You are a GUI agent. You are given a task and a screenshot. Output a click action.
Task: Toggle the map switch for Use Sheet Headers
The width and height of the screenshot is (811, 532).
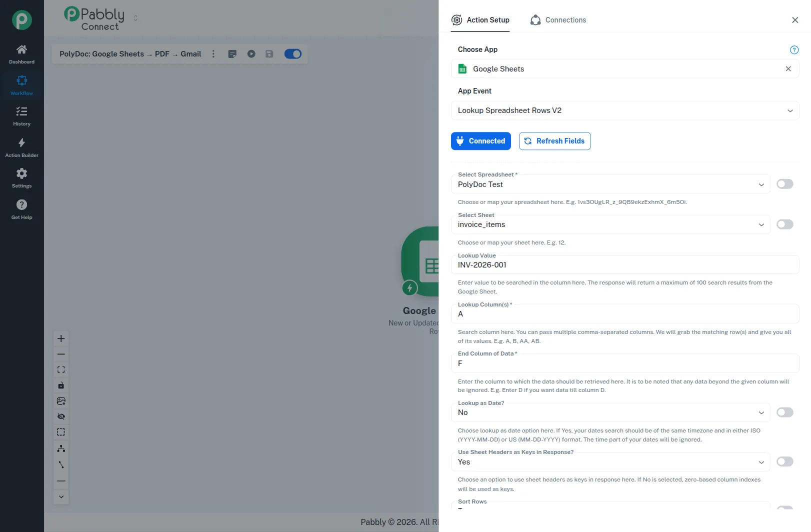pyautogui.click(x=785, y=461)
